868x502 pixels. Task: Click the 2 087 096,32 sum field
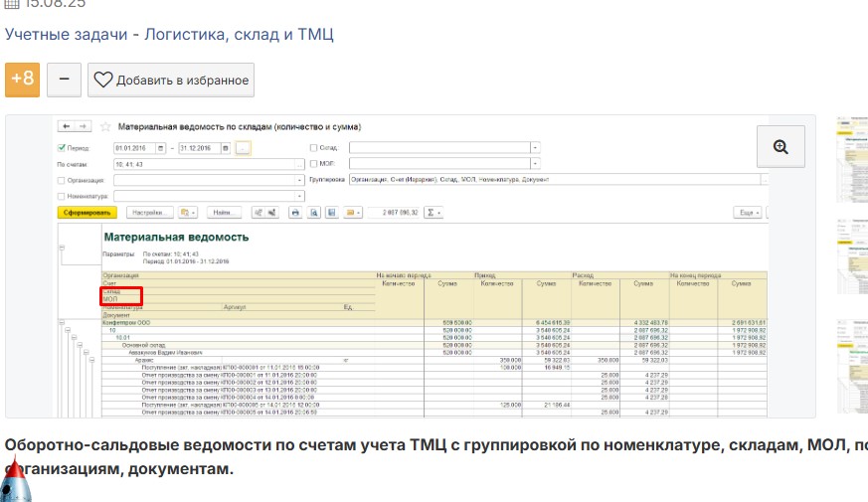click(393, 213)
